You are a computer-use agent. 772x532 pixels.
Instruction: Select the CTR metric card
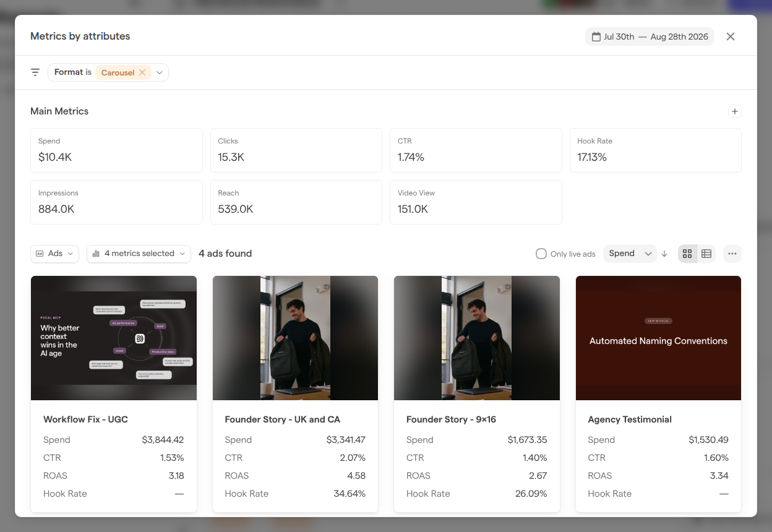coord(476,150)
